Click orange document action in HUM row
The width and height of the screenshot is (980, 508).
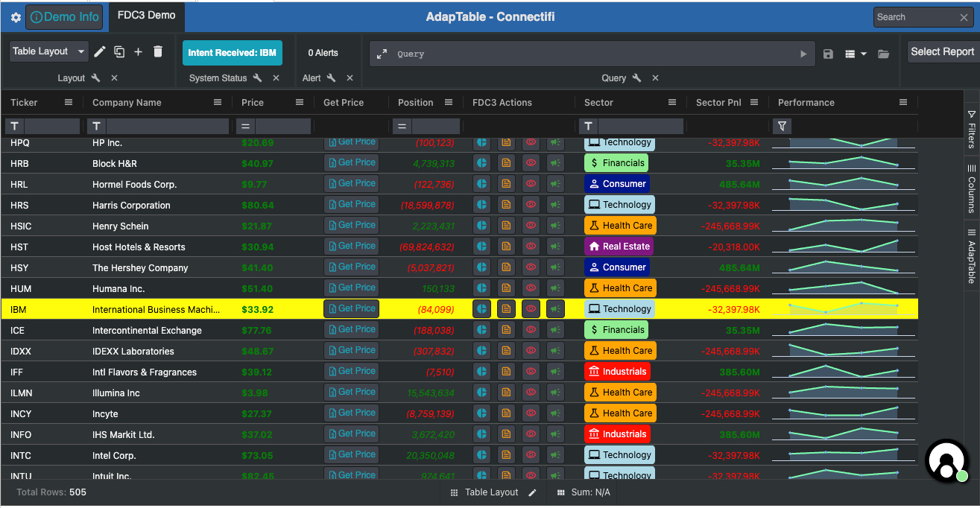(506, 288)
